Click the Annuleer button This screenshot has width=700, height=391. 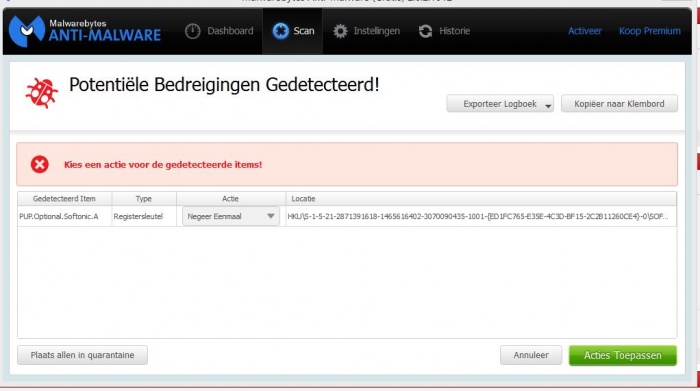pos(531,355)
